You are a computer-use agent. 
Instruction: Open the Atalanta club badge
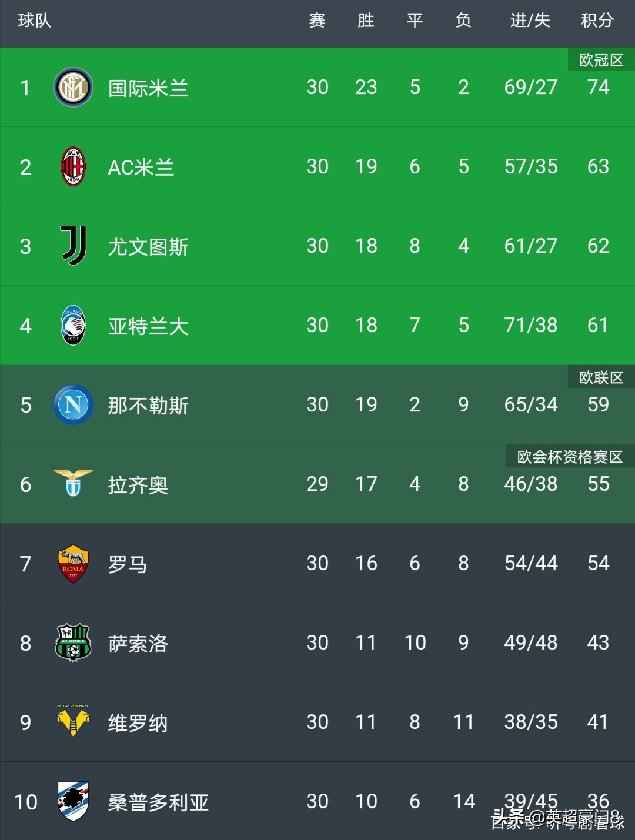point(73,325)
